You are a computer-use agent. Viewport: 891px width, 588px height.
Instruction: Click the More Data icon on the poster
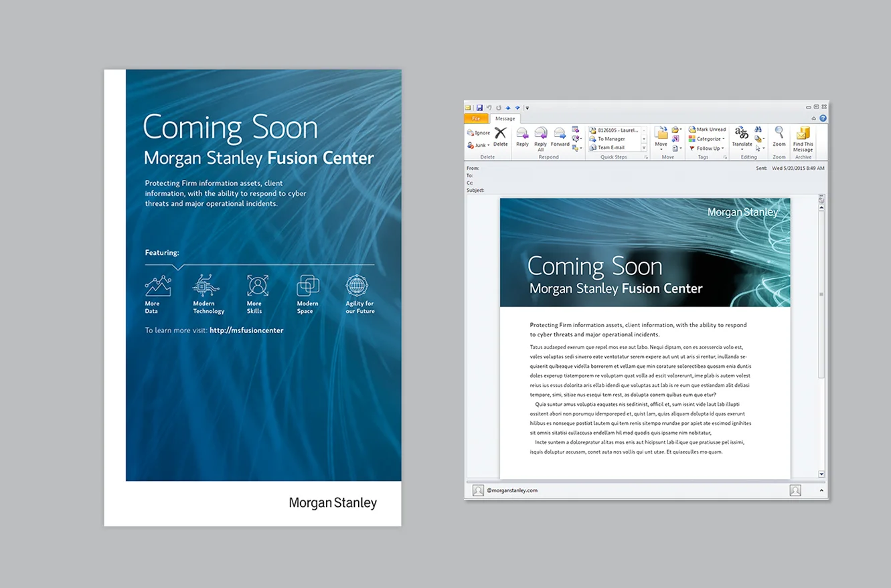point(158,286)
